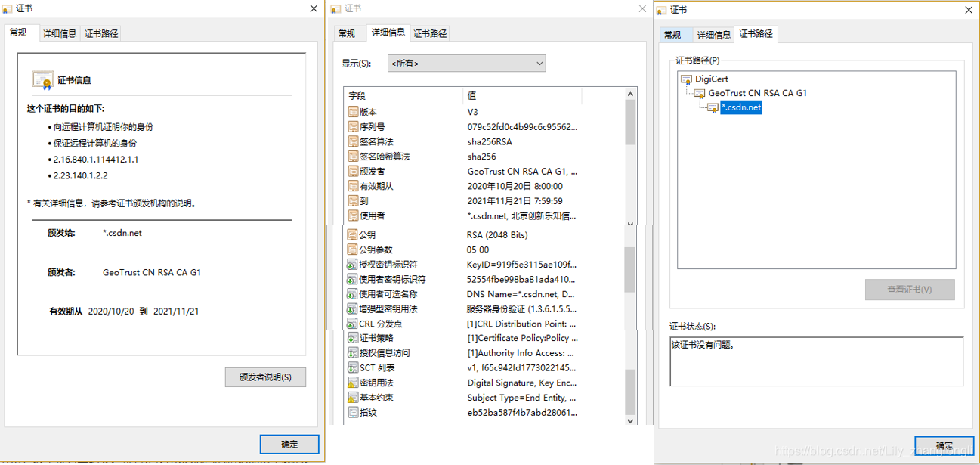Click the 使用者密钥标识符 extension icon
Screen dimensions: 980x465
pos(352,279)
